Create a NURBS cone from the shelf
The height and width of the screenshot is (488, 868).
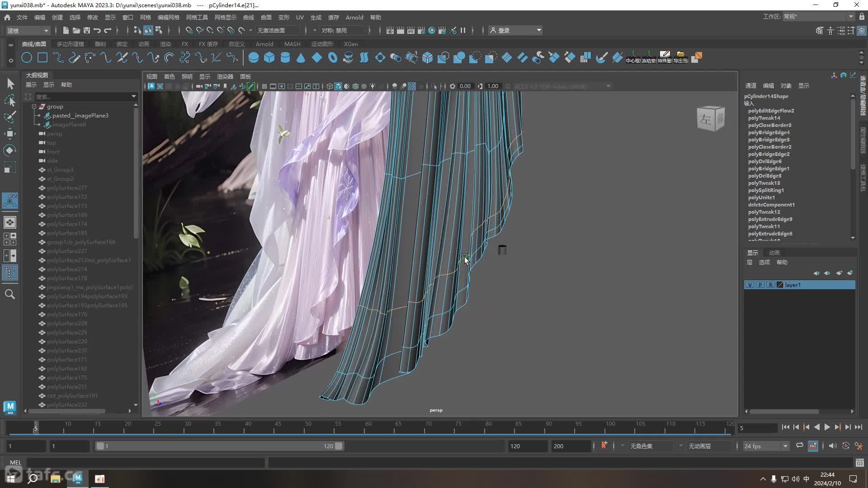tap(301, 58)
